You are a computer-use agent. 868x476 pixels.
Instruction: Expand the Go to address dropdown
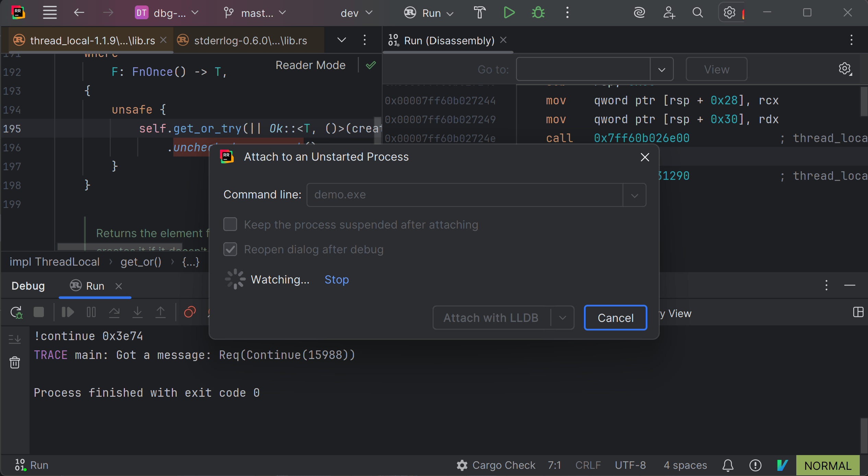661,70
